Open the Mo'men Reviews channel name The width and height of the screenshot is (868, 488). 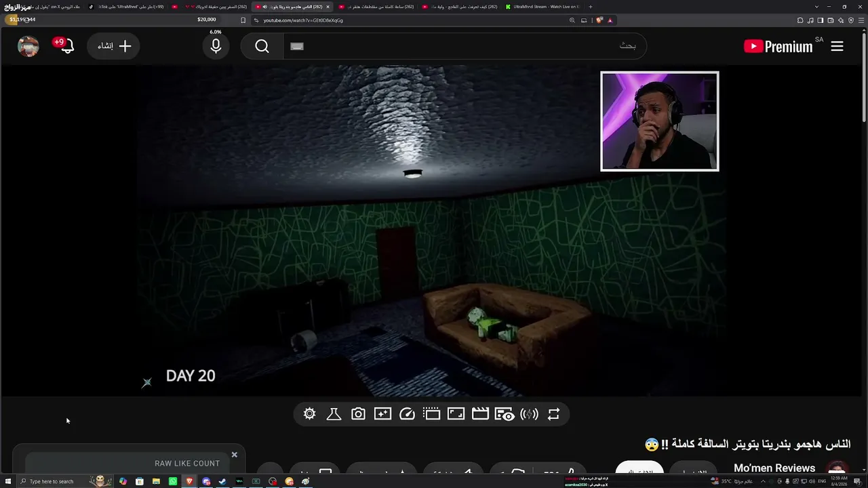click(774, 468)
